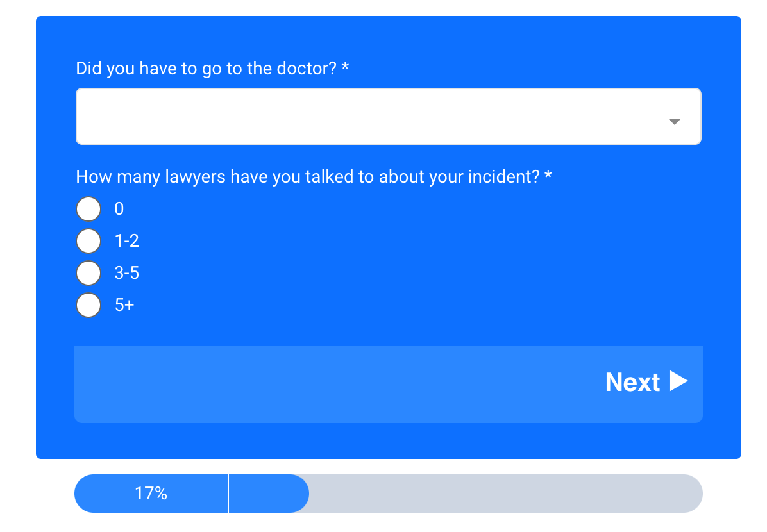Click the "1-2" option label text
The width and height of the screenshot is (767, 532).
point(127,241)
